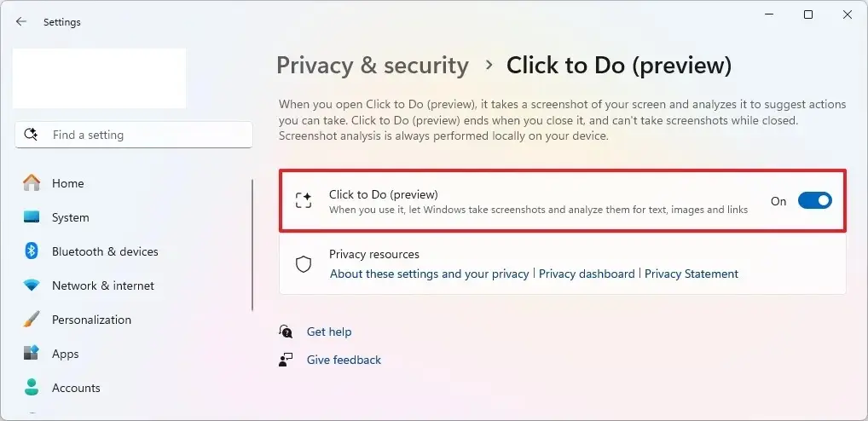The height and width of the screenshot is (421, 868).
Task: Click the Privacy resources shield icon
Action: tap(304, 264)
